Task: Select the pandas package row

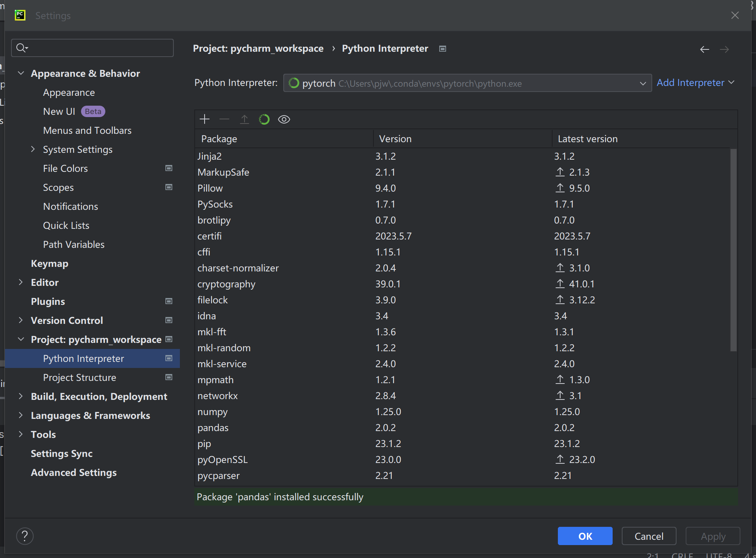Action: pyautogui.click(x=462, y=428)
